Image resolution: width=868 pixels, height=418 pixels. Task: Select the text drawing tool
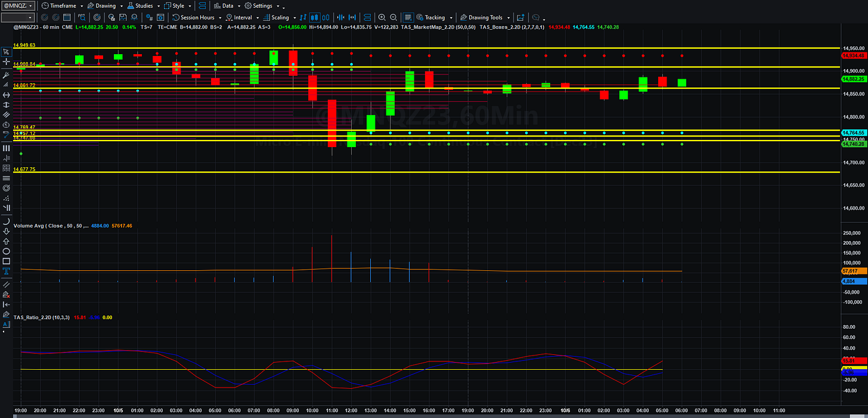tap(6, 270)
